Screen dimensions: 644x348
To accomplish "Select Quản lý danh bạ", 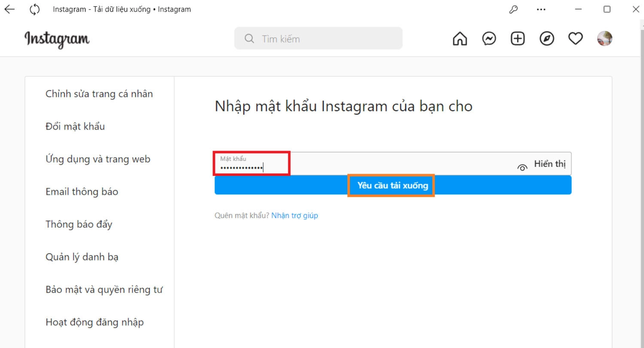I will tap(82, 257).
